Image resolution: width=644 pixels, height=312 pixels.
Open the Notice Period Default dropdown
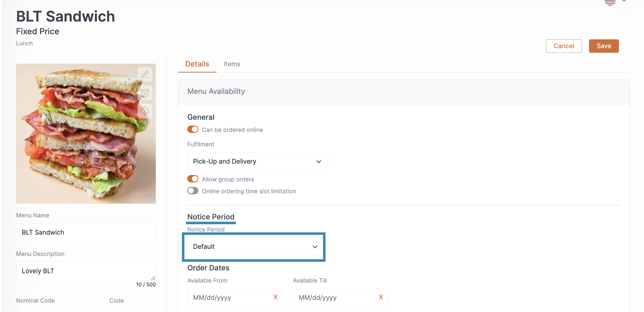(x=255, y=247)
